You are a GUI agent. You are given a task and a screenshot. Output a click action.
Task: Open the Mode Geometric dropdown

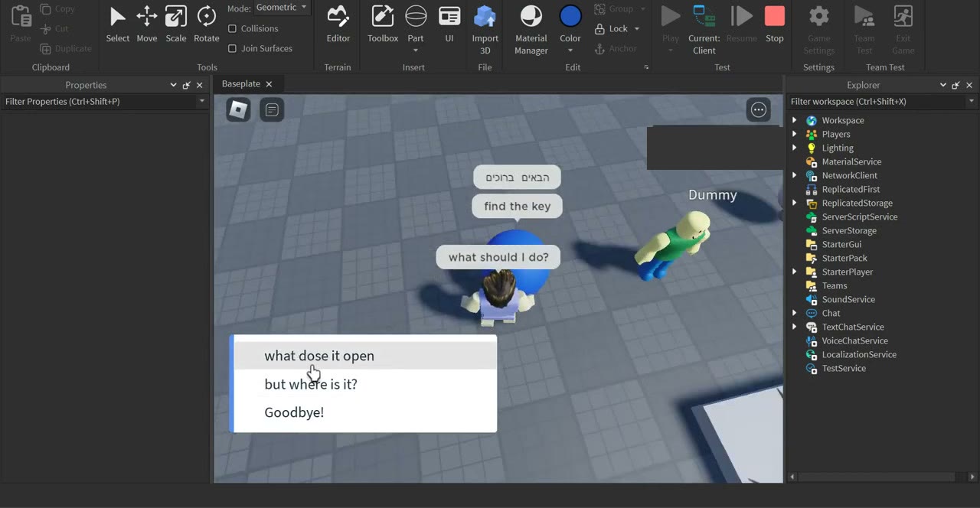(x=281, y=8)
